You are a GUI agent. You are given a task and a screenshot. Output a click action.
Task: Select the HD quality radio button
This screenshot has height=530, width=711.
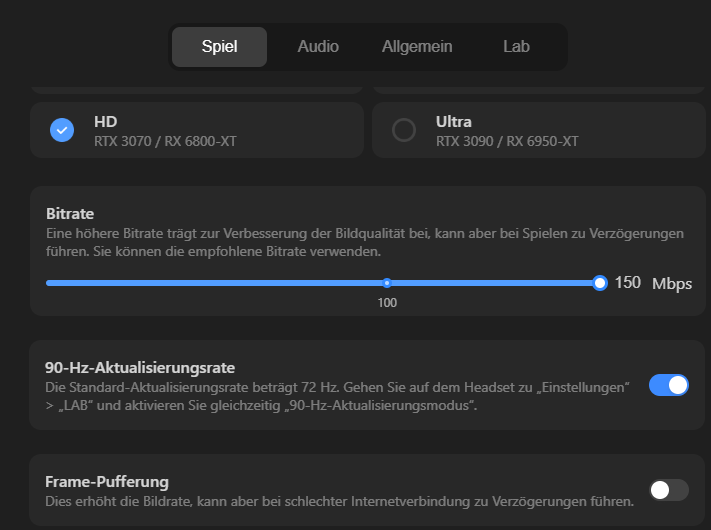tap(62, 130)
